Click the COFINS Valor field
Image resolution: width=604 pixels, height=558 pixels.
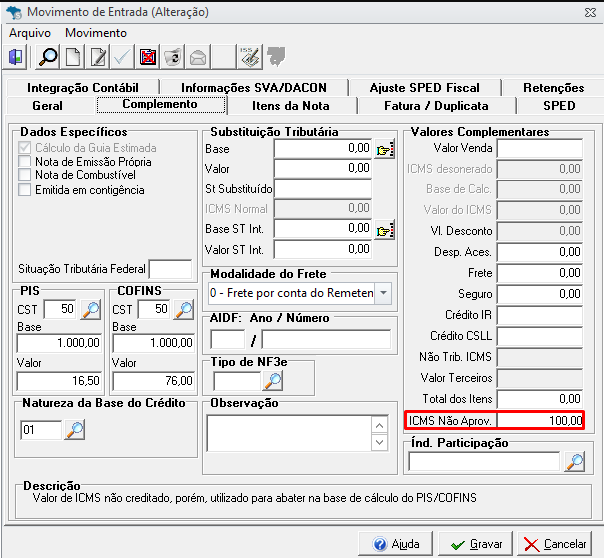coord(153,381)
